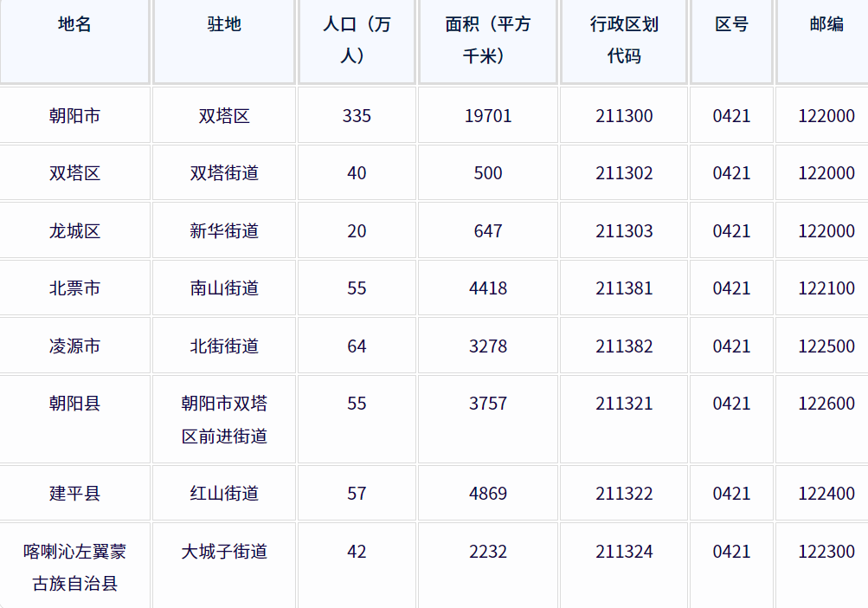Select population value 57

[x=357, y=494]
